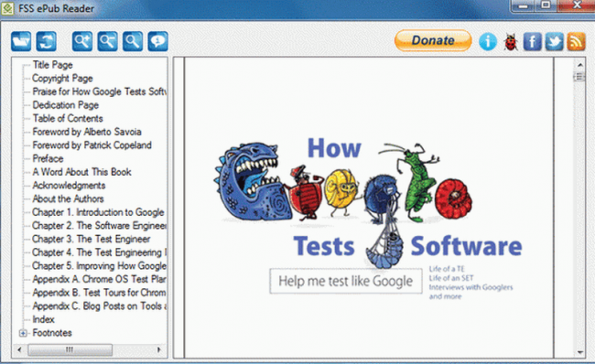Open Foreword by Alberto Savoia
Screen dimensions: 595x364
[x=87, y=132]
